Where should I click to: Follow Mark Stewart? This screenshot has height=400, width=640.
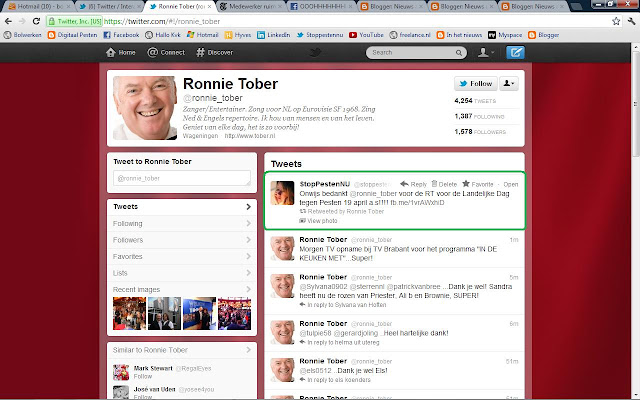click(x=143, y=376)
